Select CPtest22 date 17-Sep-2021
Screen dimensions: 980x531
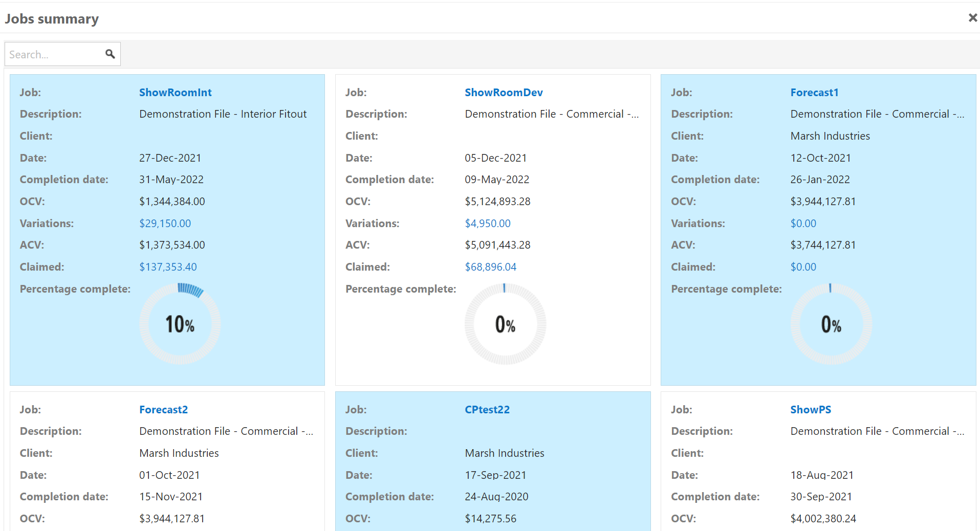[x=495, y=475]
